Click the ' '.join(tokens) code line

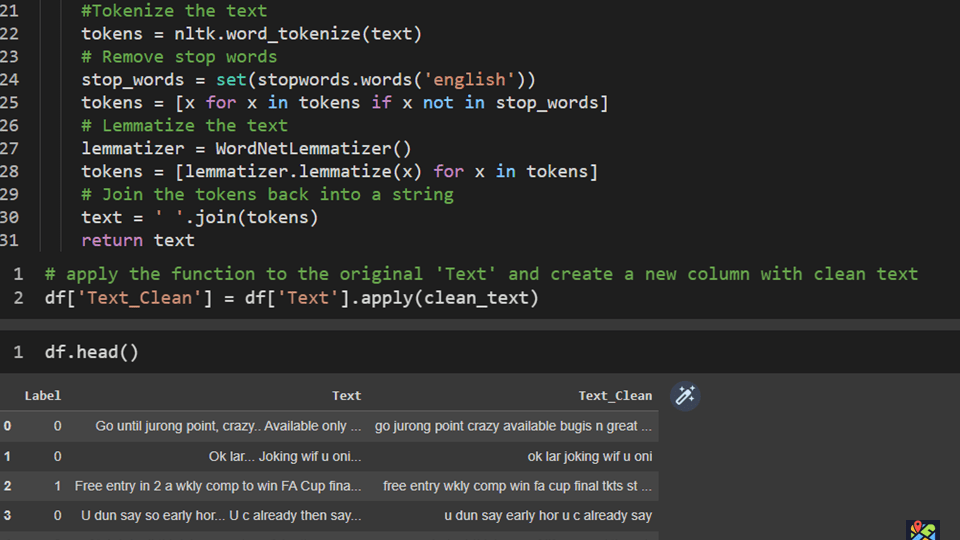pyautogui.click(x=200, y=217)
